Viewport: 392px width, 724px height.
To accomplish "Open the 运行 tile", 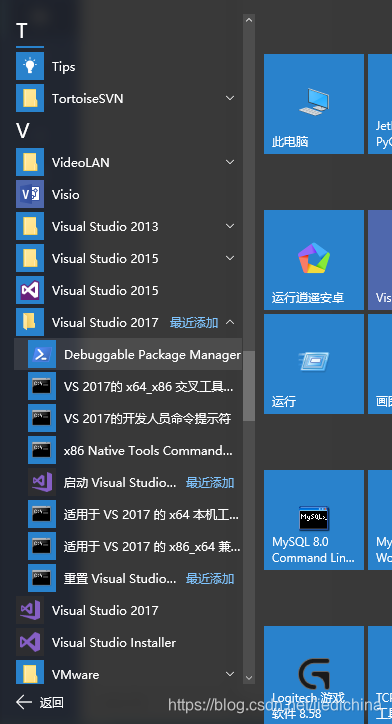I will [x=314, y=364].
